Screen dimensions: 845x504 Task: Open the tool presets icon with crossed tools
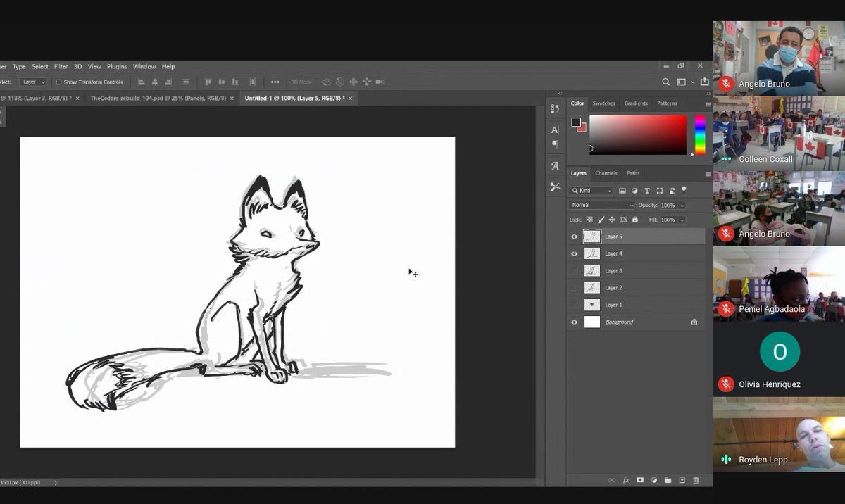[x=555, y=187]
